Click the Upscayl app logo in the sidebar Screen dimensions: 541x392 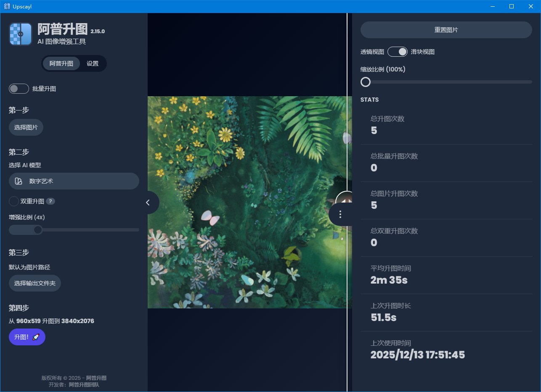click(21, 34)
